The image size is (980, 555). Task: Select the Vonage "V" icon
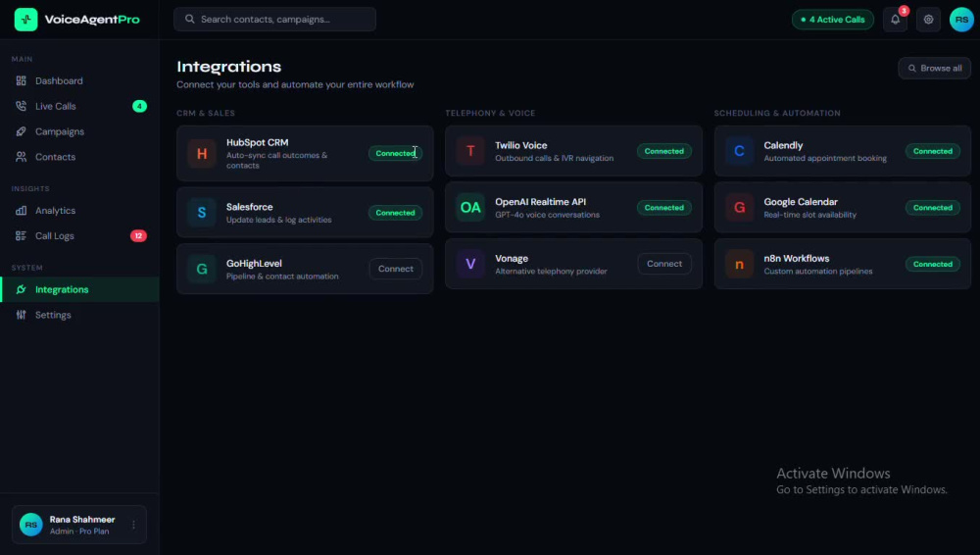click(470, 264)
